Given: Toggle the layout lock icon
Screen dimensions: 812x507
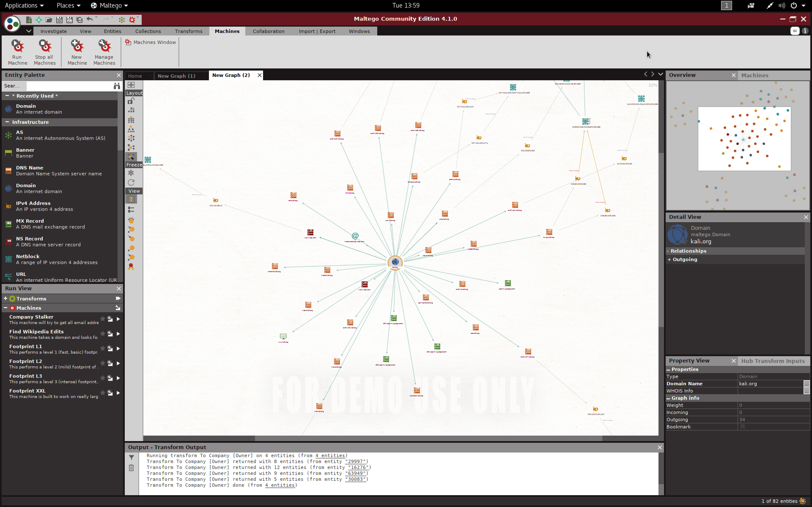Looking at the screenshot, I should coord(131,101).
